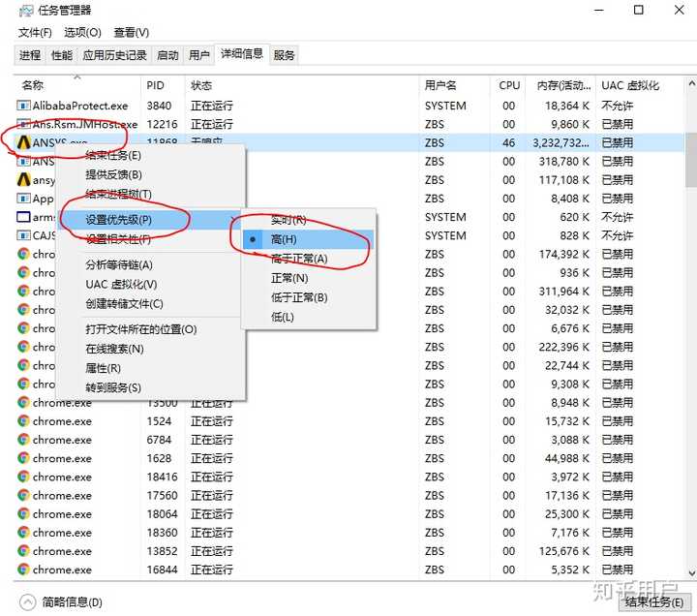
Task: Click the Task Manager title bar icon
Action: click(x=26, y=11)
